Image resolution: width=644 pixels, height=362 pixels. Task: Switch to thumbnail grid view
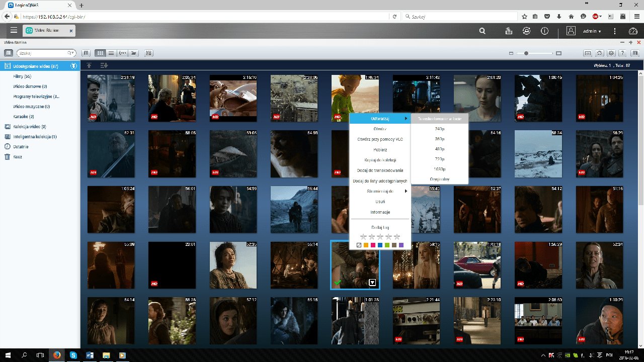(x=100, y=53)
